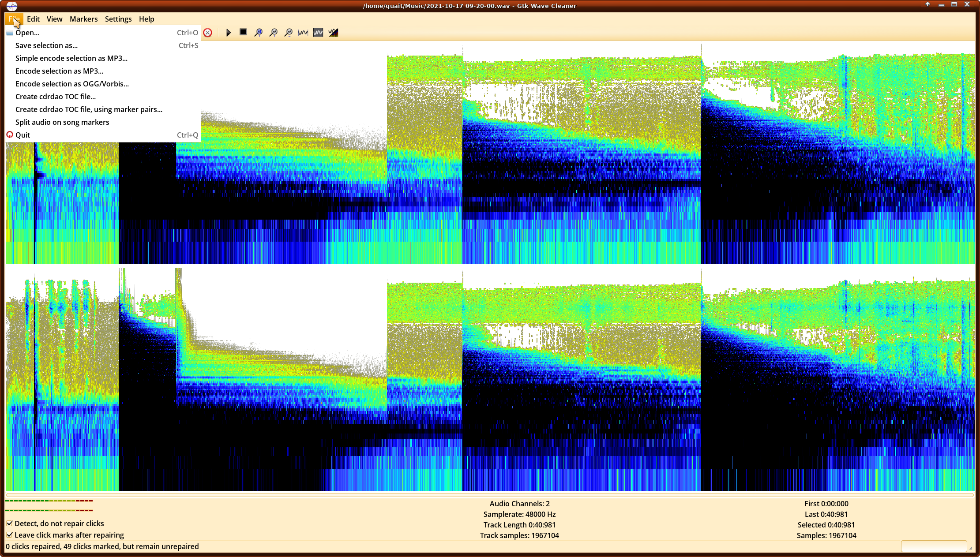The width and height of the screenshot is (980, 557).
Task: Toggle the spectral sonogram view icon
Action: click(333, 32)
